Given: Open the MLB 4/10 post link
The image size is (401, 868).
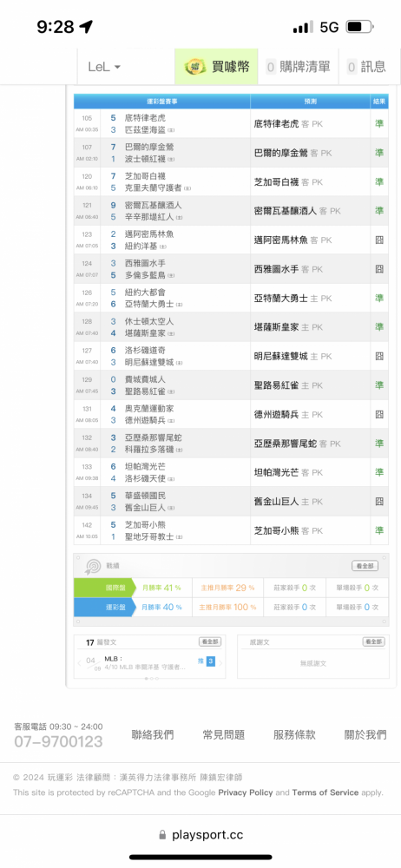Looking at the screenshot, I should click(x=145, y=663).
